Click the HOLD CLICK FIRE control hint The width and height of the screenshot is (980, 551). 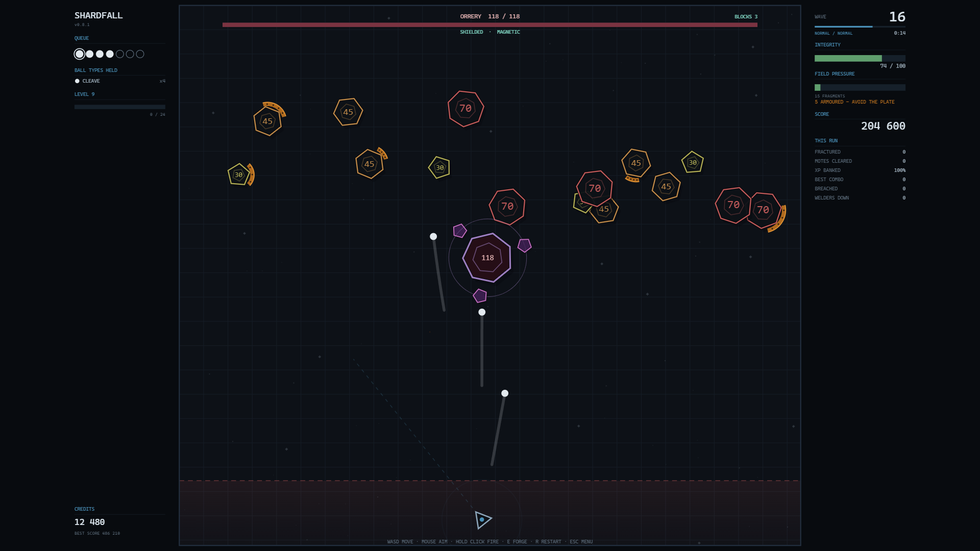coord(477,542)
